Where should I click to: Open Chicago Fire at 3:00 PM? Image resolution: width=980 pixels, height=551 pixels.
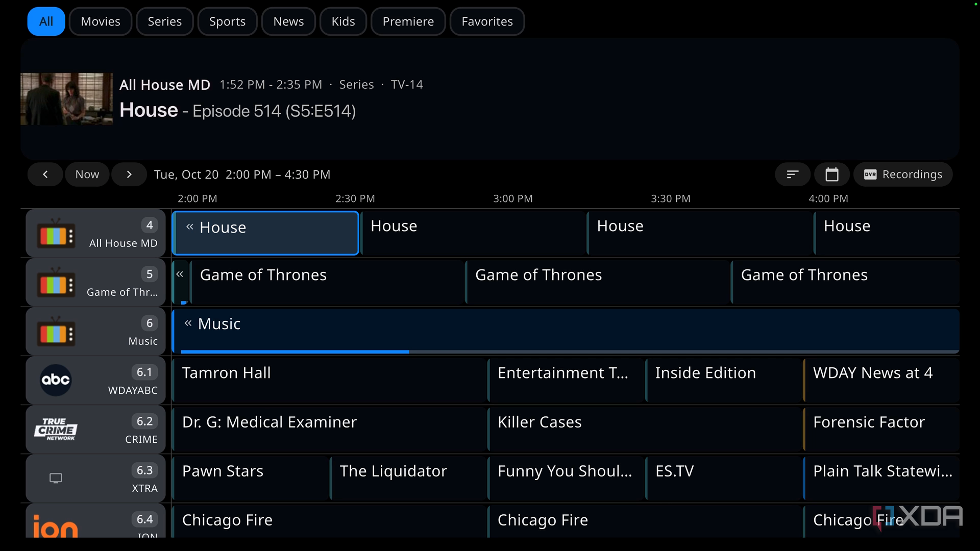(x=645, y=521)
